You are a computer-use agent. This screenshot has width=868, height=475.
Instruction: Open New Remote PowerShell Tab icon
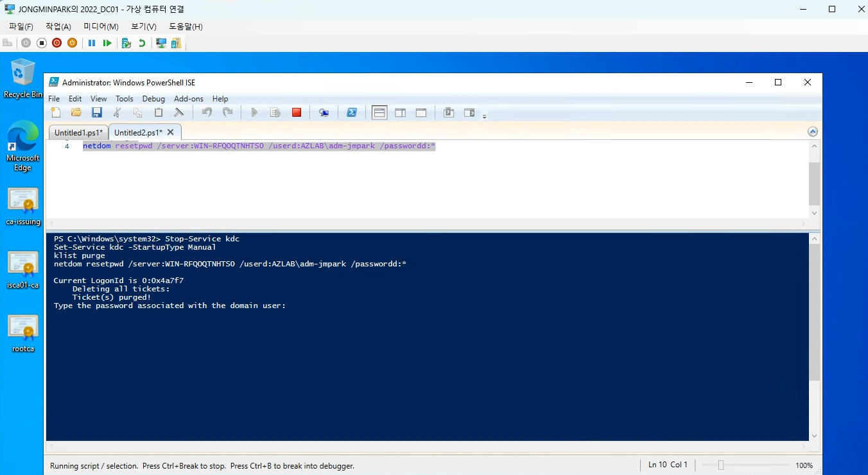324,113
